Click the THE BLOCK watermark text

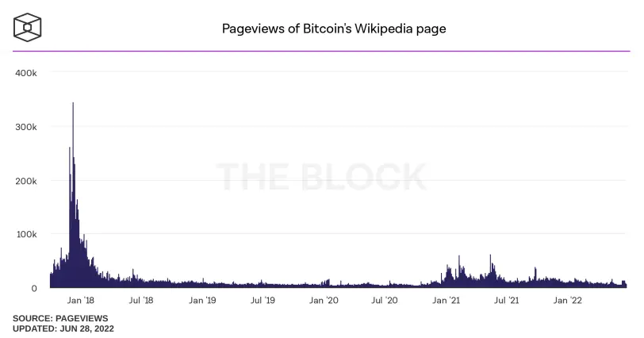click(x=321, y=177)
